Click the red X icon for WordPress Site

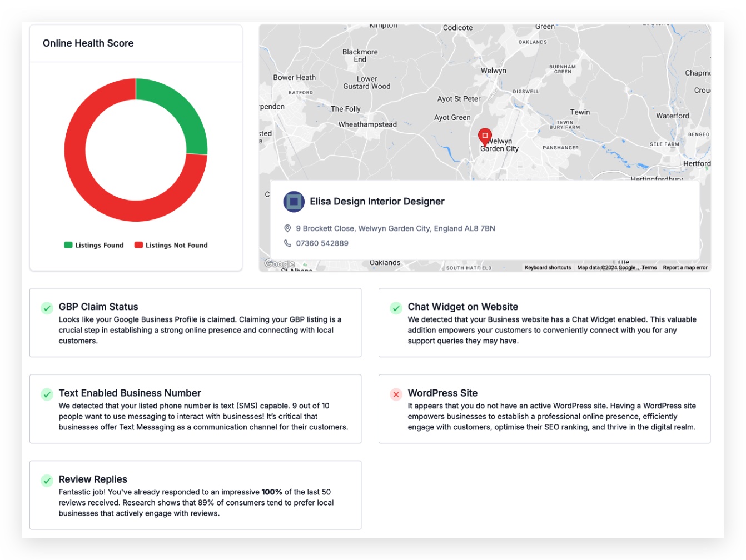click(396, 394)
